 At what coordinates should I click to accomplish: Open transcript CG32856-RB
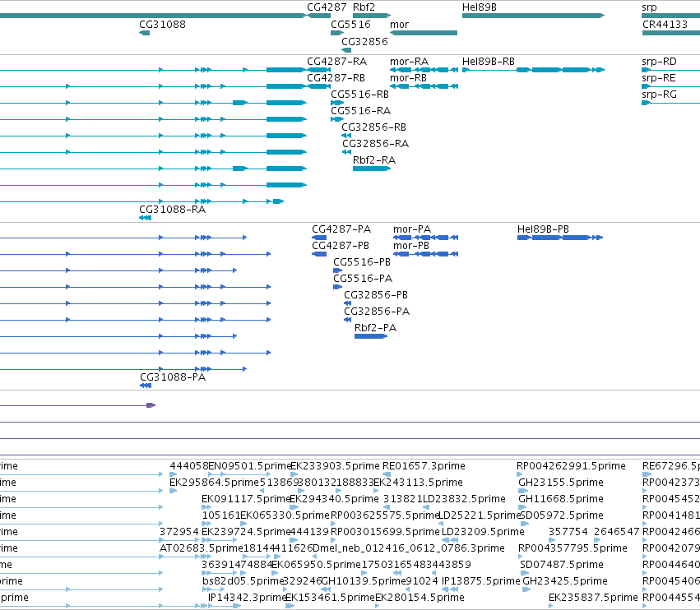tap(373, 127)
